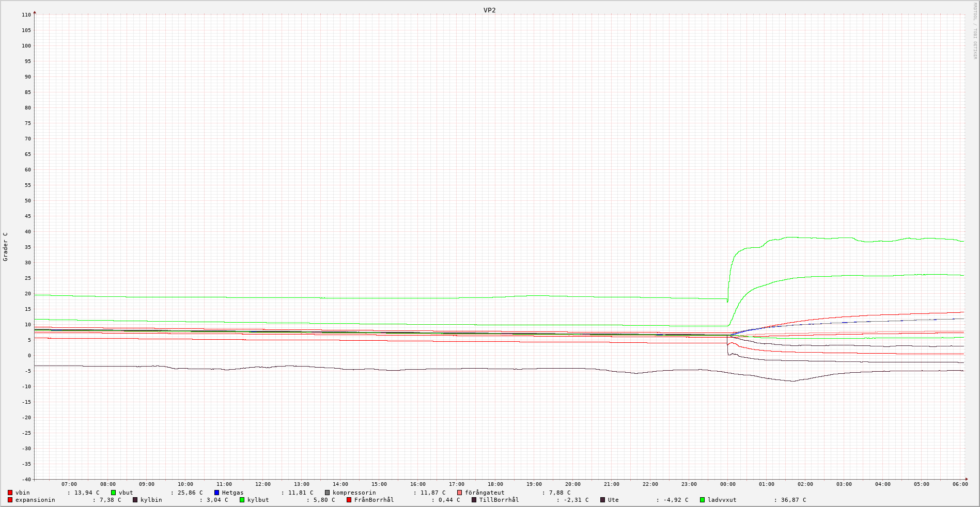Select the expansionin legend color box
Viewport: 980px width, 507px height.
point(10,500)
